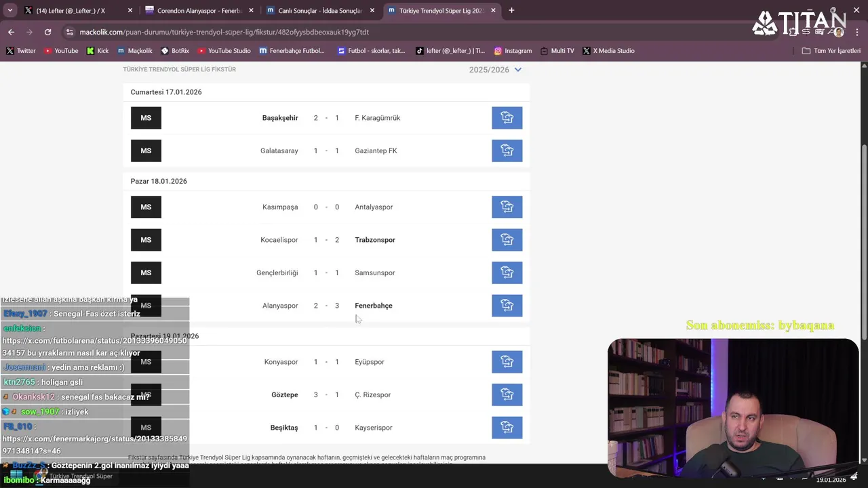Viewport: 868px width, 488px height.
Task: Click the Cumartesi 17.01.2026 date header
Action: [x=166, y=92]
